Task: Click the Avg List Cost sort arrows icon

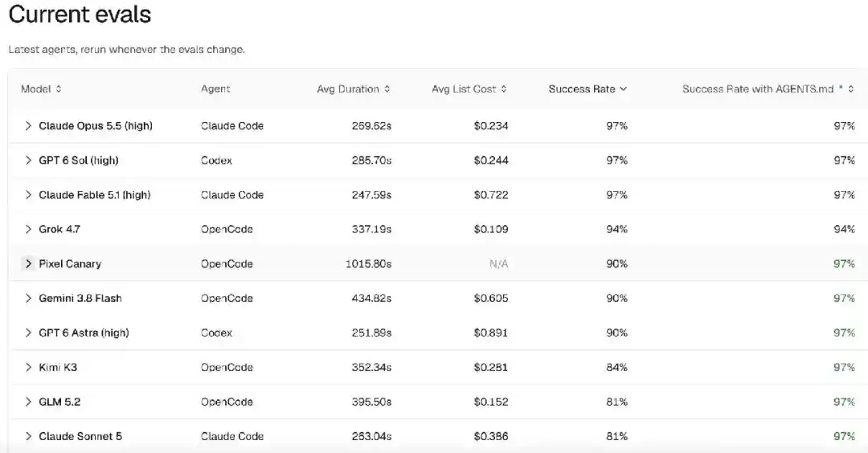Action: (x=503, y=89)
